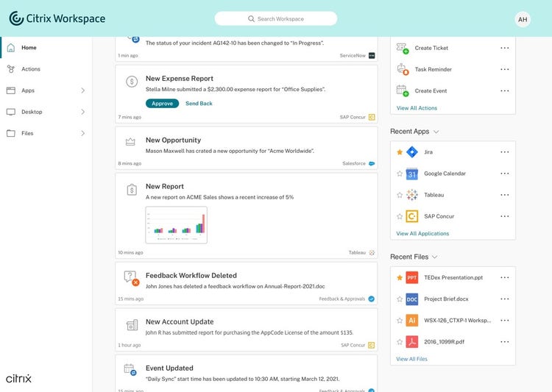552x392 pixels.
Task: Unfavorite Jira with the star toggle
Action: [x=400, y=152]
